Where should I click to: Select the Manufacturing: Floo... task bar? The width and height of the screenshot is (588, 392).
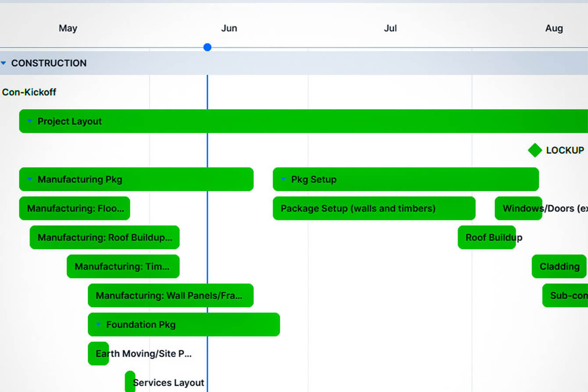tap(75, 208)
